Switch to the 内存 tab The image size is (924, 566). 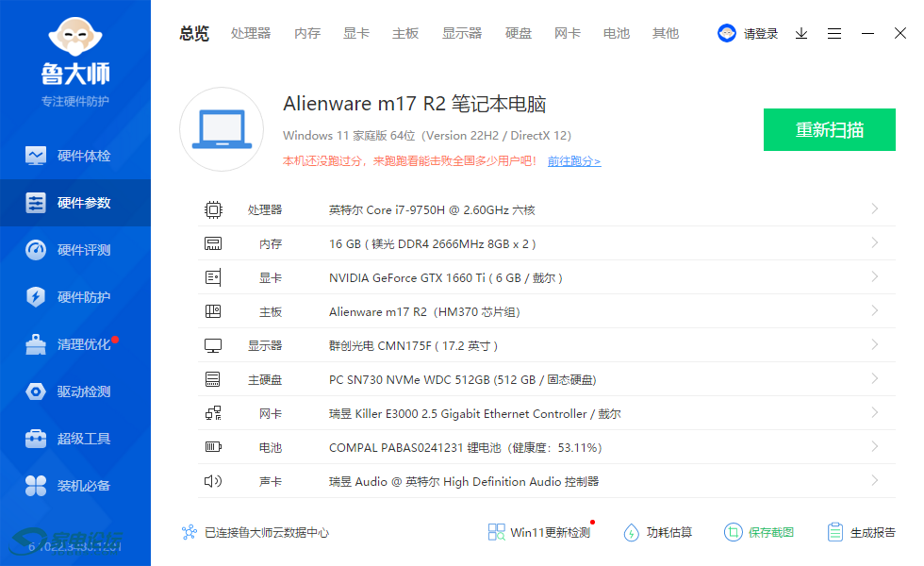pyautogui.click(x=307, y=34)
